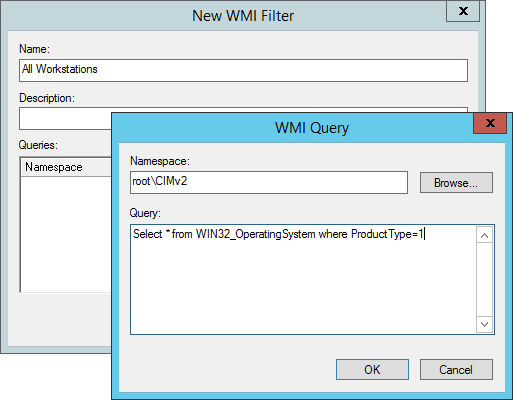Screen dimensions: 513x400
Task: Click OK in the WMI Query dialog
Action: tap(372, 369)
